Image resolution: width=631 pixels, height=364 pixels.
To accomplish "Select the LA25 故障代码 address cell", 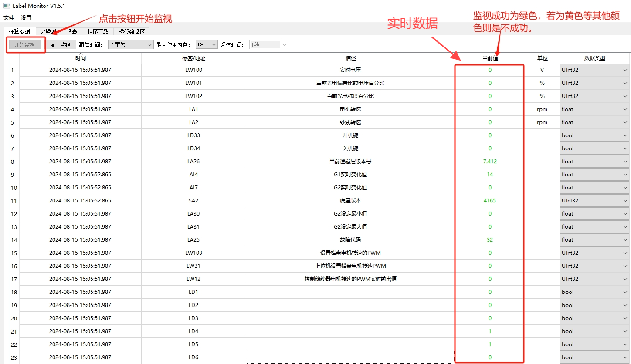I will [x=193, y=240].
